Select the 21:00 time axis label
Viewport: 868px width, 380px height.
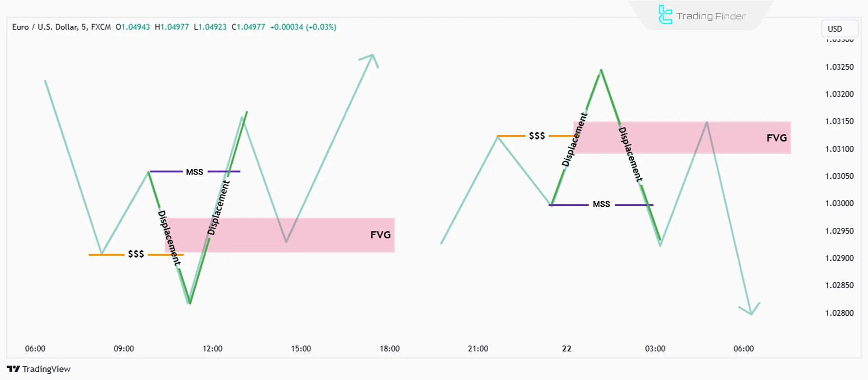coord(478,349)
